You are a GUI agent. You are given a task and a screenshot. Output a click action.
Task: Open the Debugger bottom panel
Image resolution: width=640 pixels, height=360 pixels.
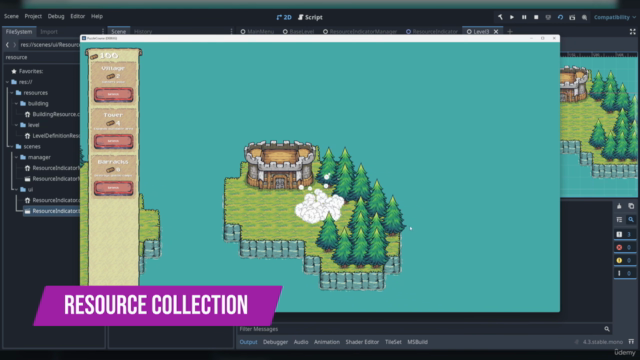tap(276, 342)
